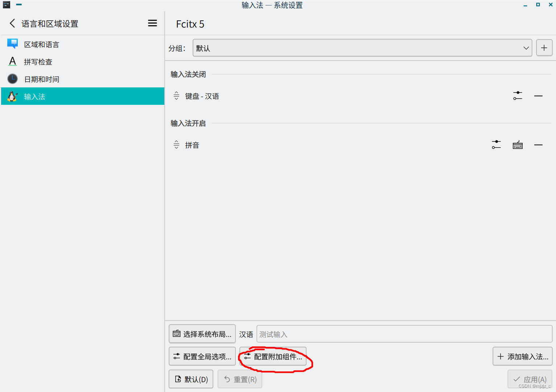Open the hamburger menu in sidebar header

click(152, 23)
